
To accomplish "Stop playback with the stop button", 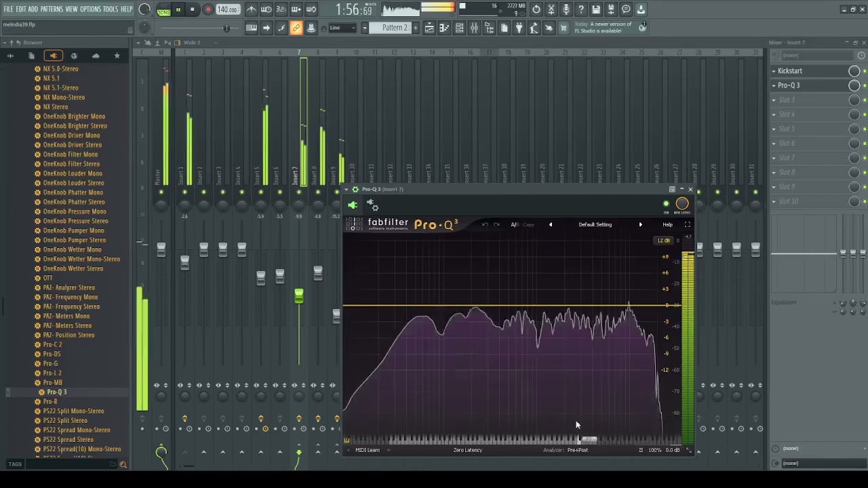I will pyautogui.click(x=193, y=9).
